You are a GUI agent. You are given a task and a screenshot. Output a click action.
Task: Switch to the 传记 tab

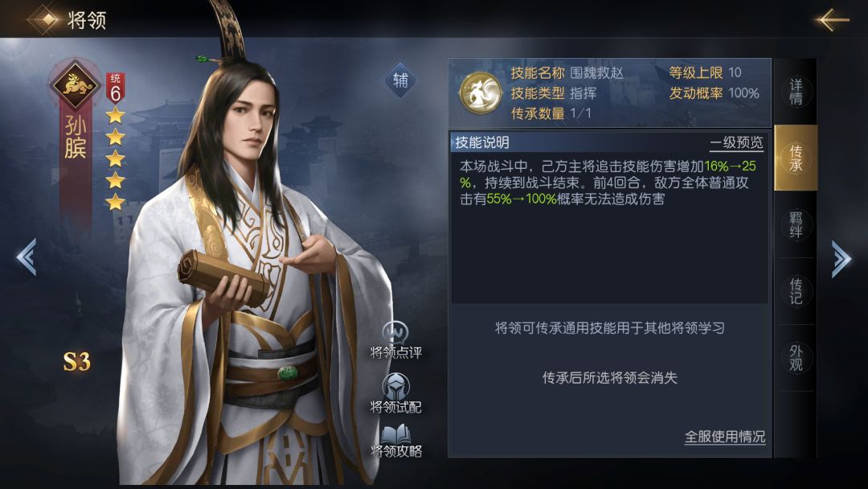click(796, 291)
